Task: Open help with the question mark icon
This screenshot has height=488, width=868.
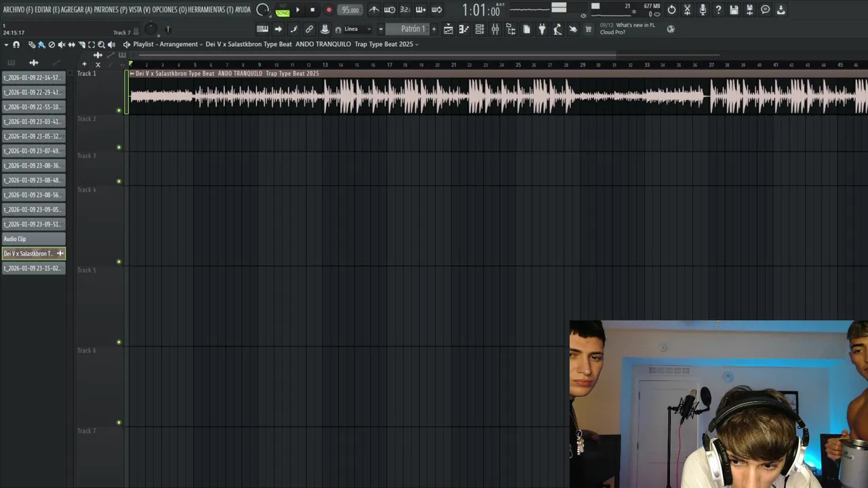Action: click(718, 9)
